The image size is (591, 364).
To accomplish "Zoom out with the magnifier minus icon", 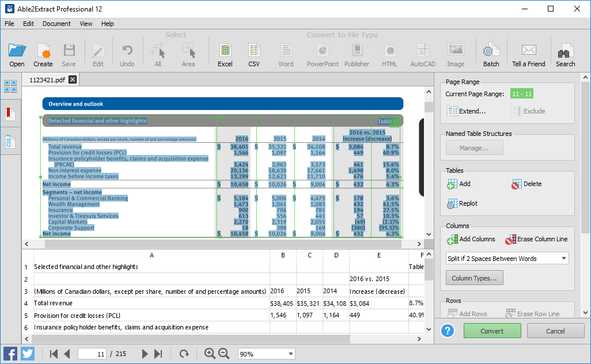I will tap(224, 354).
